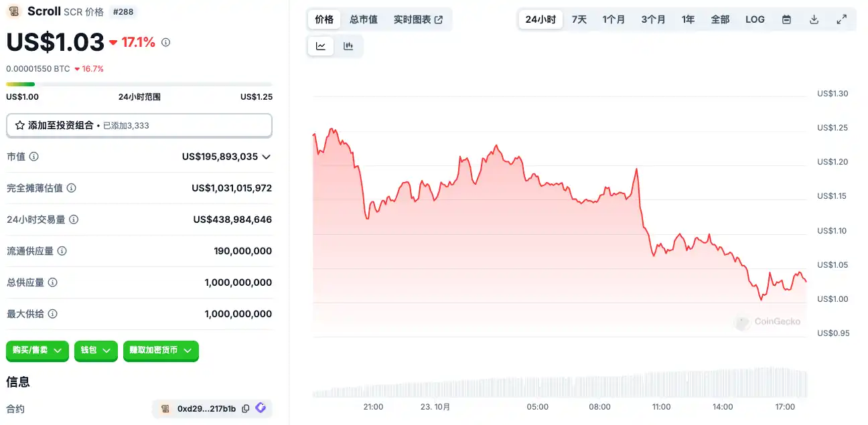The image size is (868, 425).
Task: Select the 价格 tab
Action: 324,19
